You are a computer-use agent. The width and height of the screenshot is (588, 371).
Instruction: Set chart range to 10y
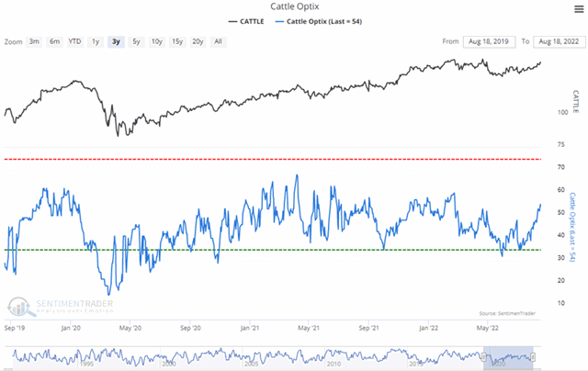156,41
